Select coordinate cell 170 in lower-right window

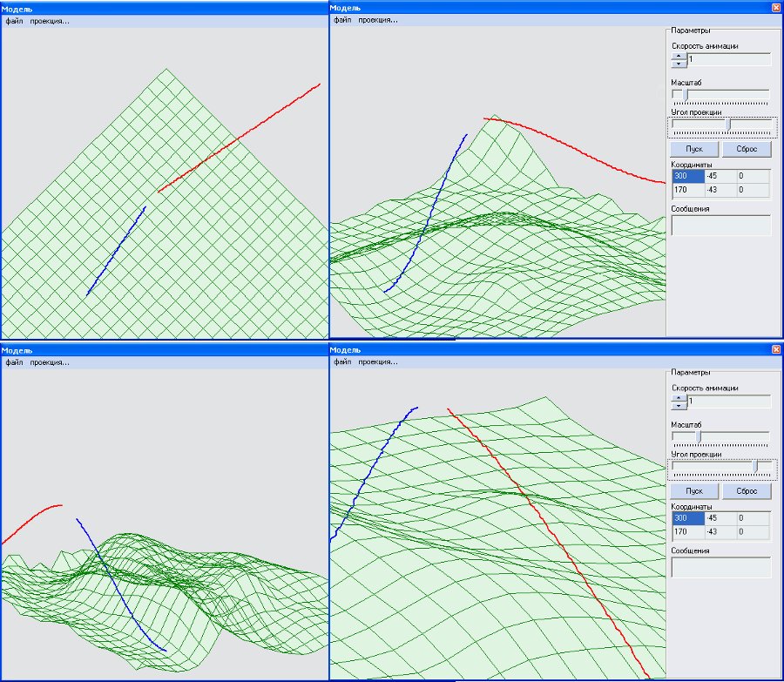[x=688, y=532]
